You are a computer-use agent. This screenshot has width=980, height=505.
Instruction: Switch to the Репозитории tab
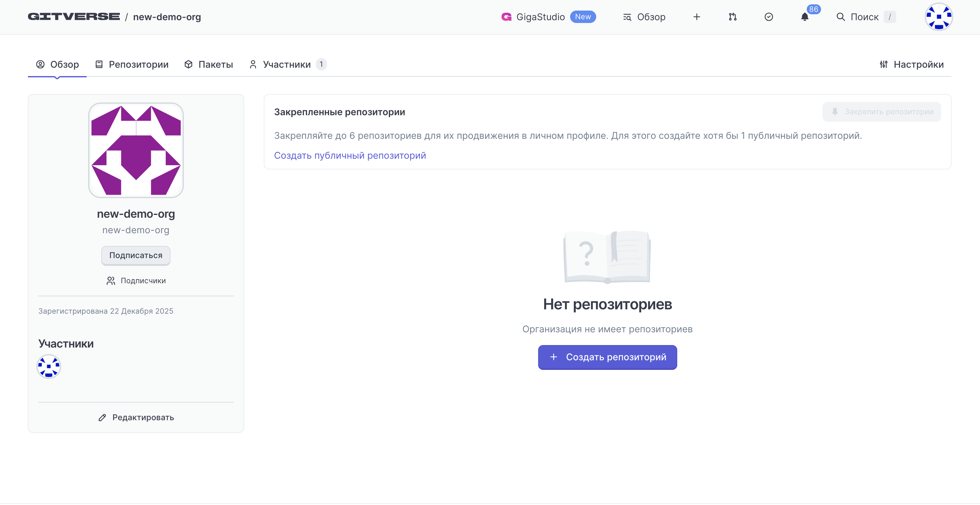pyautogui.click(x=132, y=64)
